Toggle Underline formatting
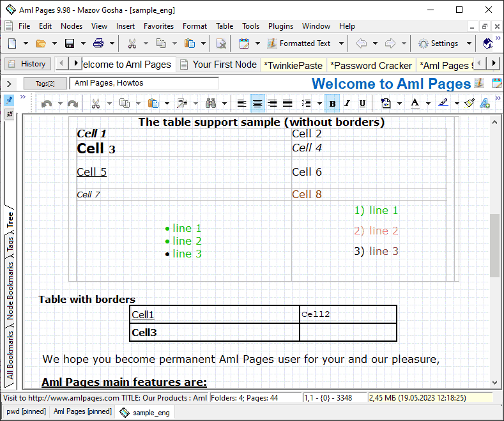The width and height of the screenshot is (504, 421). pos(362,103)
